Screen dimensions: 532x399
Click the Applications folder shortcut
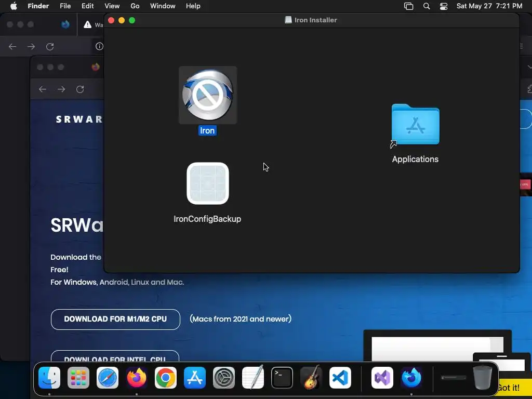point(415,125)
